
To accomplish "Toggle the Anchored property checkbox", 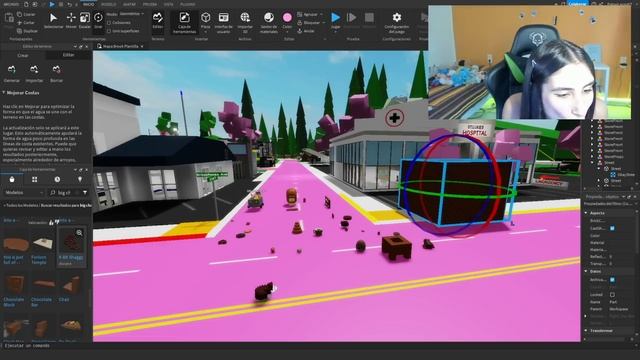I will pyautogui.click(x=612, y=280).
